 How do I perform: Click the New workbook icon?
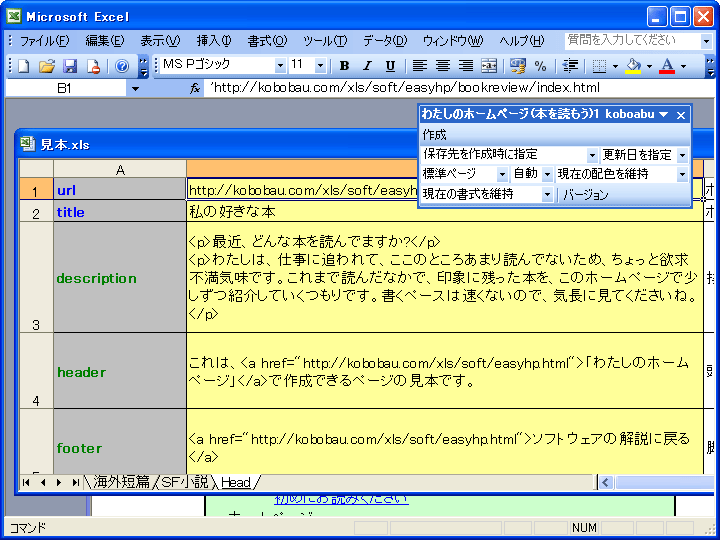click(23, 66)
